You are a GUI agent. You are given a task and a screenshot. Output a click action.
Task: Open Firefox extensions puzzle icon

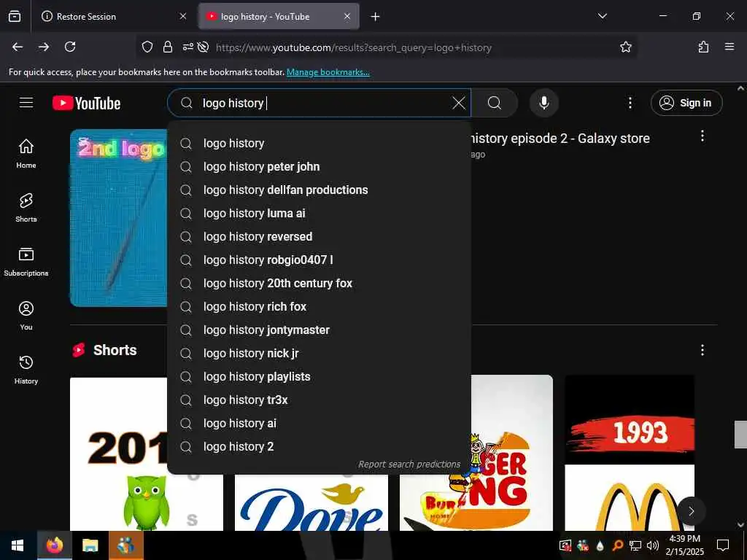click(703, 47)
